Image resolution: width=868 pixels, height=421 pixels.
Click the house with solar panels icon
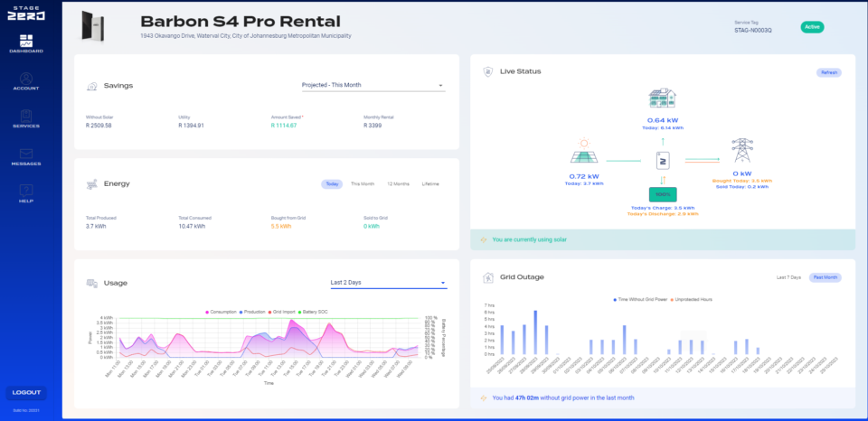[663, 99]
